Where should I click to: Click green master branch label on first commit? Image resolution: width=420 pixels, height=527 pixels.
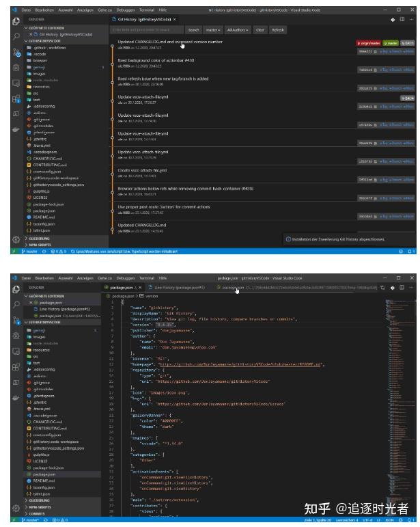tap(391, 43)
